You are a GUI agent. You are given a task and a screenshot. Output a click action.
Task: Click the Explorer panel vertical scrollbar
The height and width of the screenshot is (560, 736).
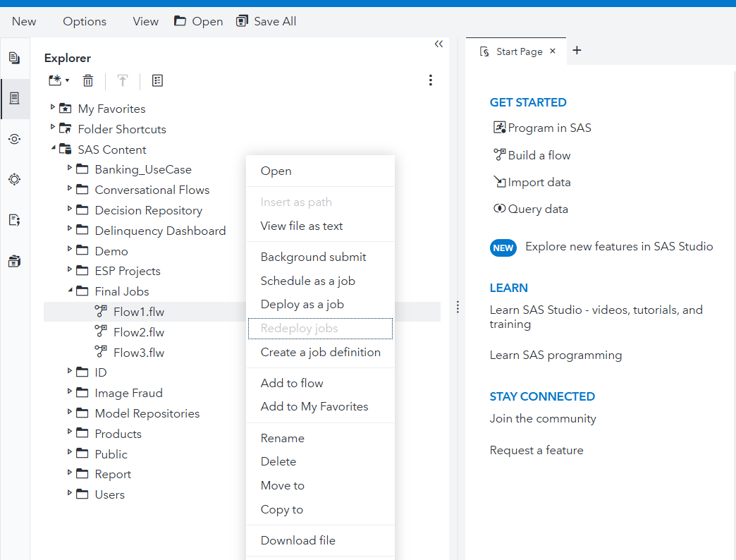(x=451, y=282)
